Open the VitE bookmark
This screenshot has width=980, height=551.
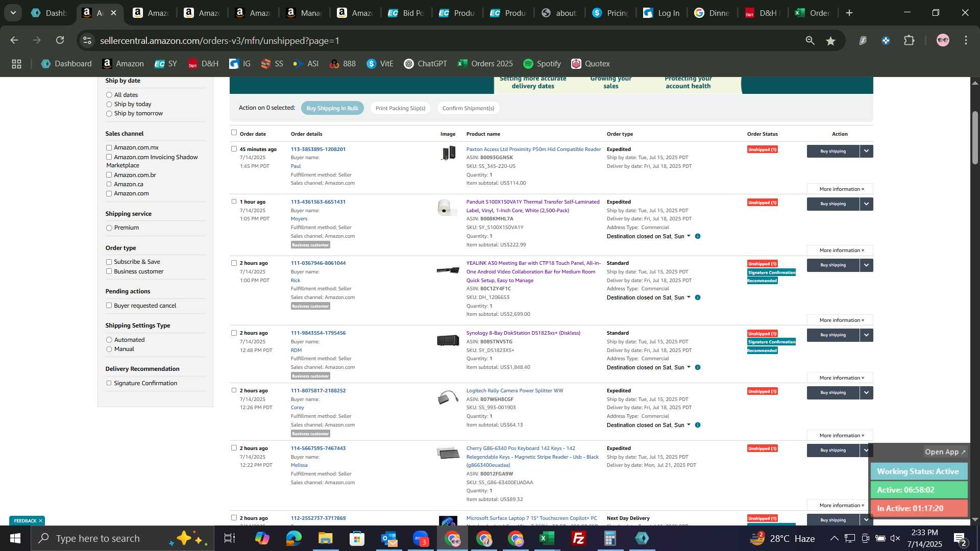(380, 64)
